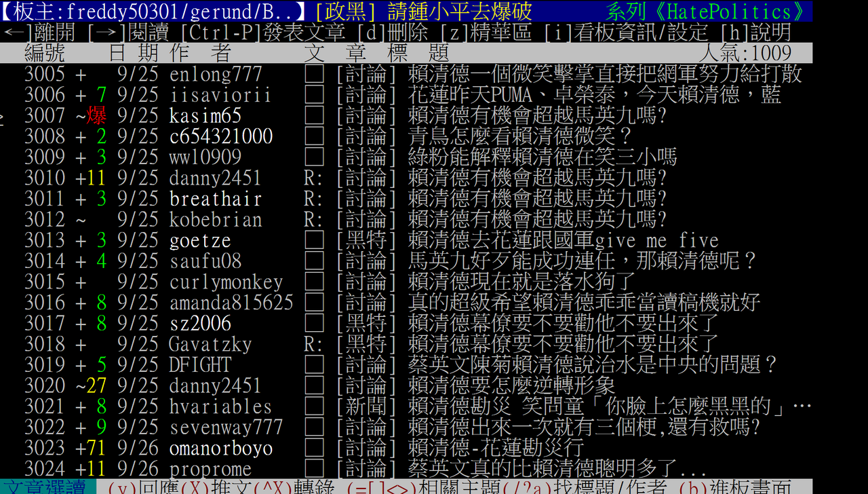The width and height of the screenshot is (868, 494).
Task: Click the 日期 column header
Action: pyautogui.click(x=133, y=53)
